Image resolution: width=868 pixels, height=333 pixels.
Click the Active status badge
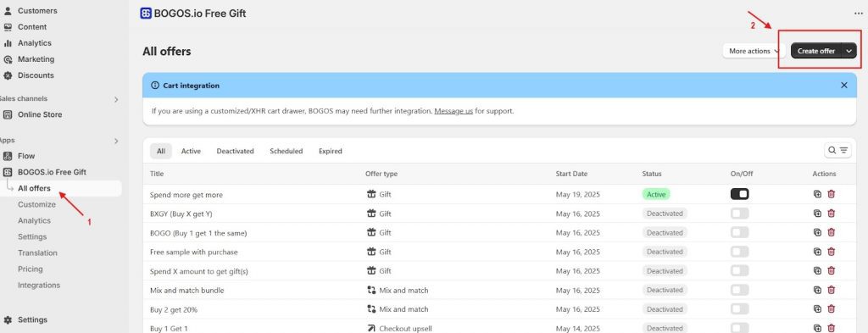(656, 194)
